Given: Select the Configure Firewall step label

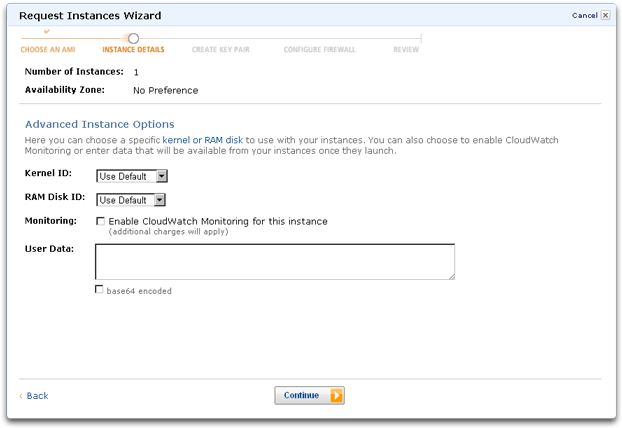Looking at the screenshot, I should [x=320, y=50].
